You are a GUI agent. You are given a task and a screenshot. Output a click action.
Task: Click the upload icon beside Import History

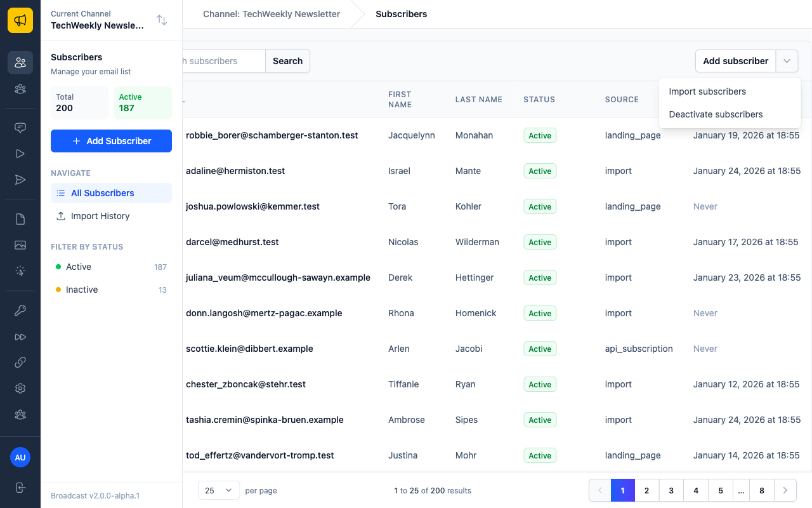(x=61, y=216)
